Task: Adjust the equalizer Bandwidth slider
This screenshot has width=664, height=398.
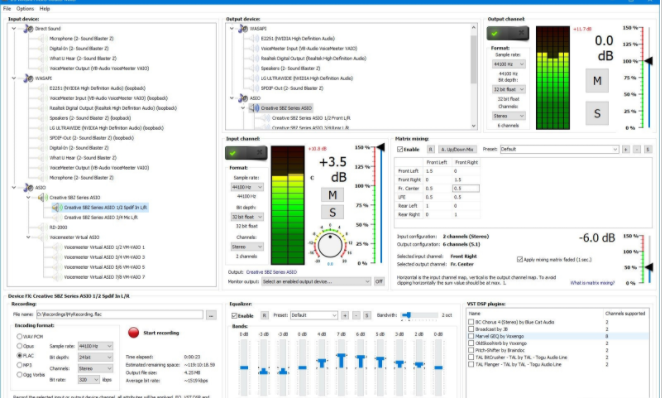Action: coord(419,315)
